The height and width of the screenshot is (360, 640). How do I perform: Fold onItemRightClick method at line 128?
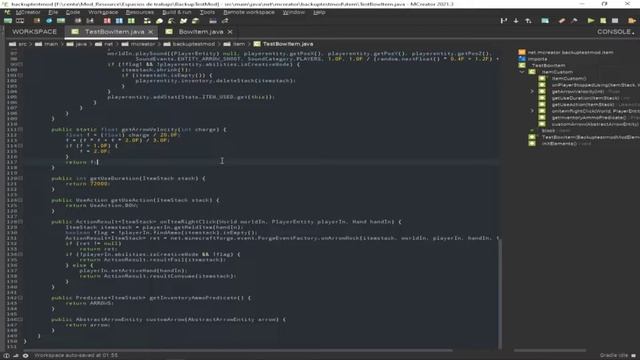tap(20, 222)
